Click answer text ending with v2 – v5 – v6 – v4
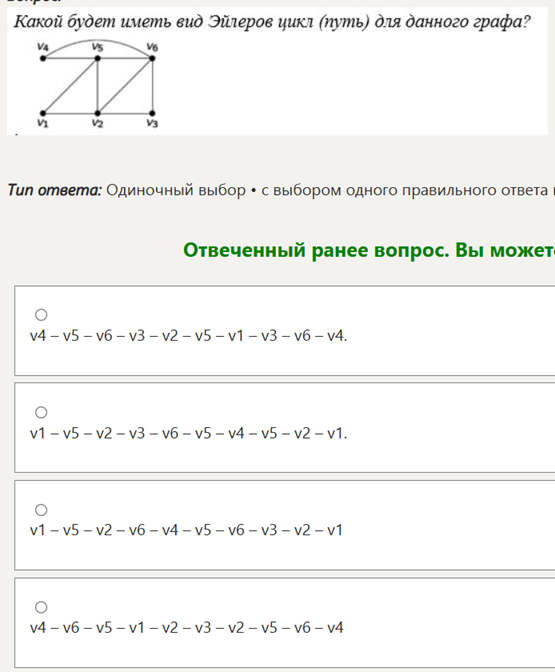The height and width of the screenshot is (672, 555). click(186, 628)
